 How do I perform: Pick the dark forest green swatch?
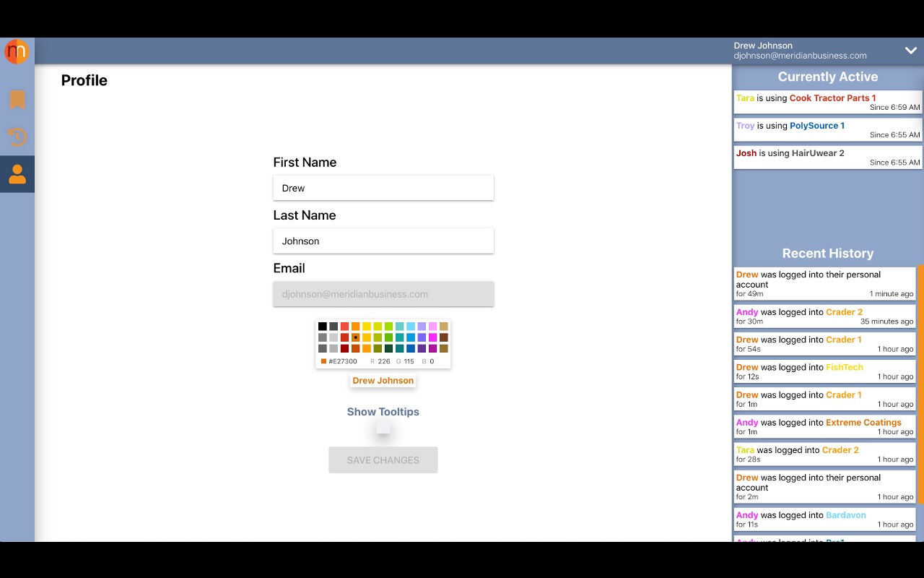389,348
